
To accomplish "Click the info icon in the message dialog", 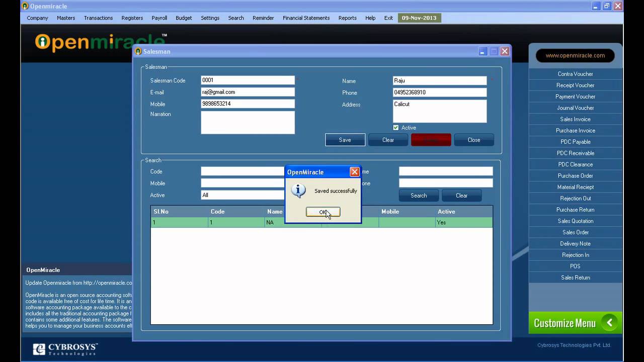I will 298,191.
